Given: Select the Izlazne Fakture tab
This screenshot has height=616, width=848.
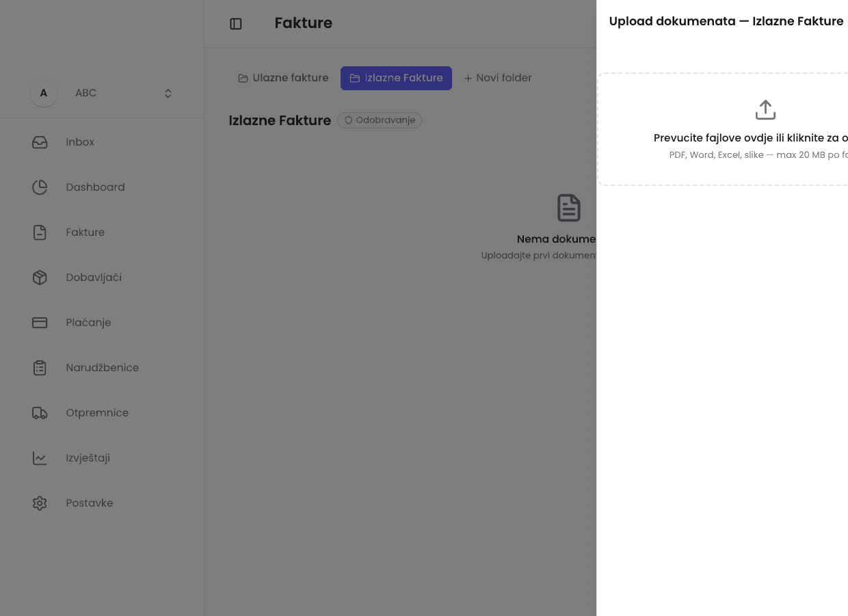Looking at the screenshot, I should (x=396, y=79).
